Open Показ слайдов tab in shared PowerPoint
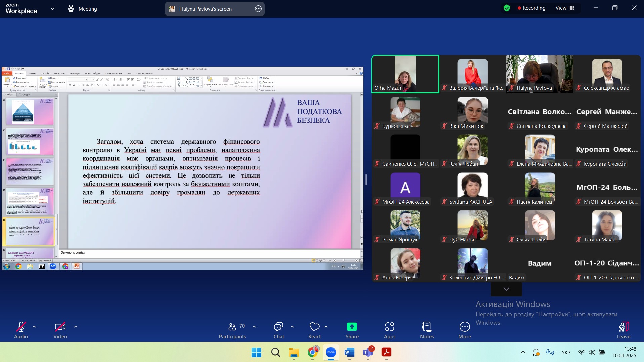Viewport: 644px width, 362px height. (x=92, y=73)
